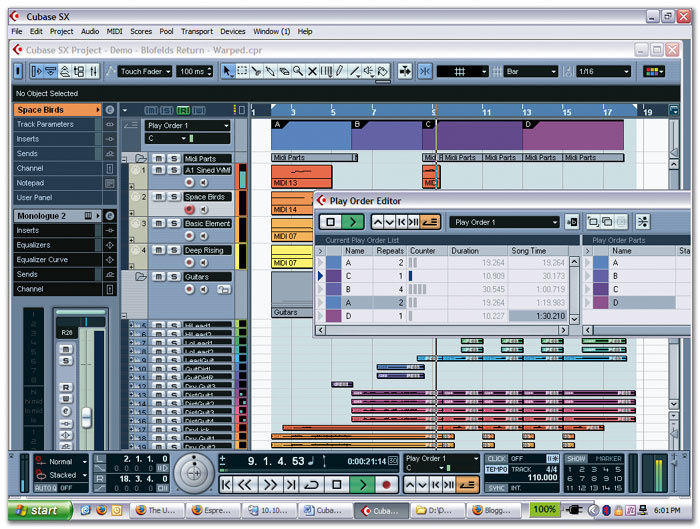Image resolution: width=700 pixels, height=529 pixels.
Task: Open the File menu
Action: (17, 31)
